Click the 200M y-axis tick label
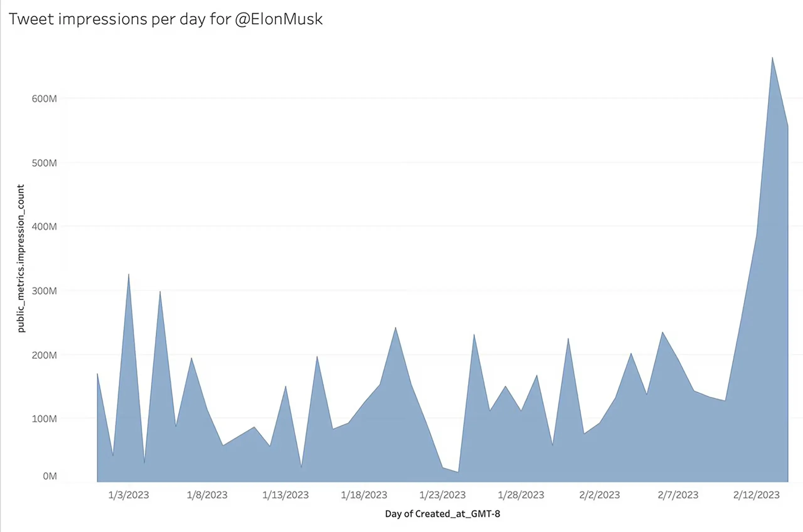The width and height of the screenshot is (803, 532). [44, 355]
